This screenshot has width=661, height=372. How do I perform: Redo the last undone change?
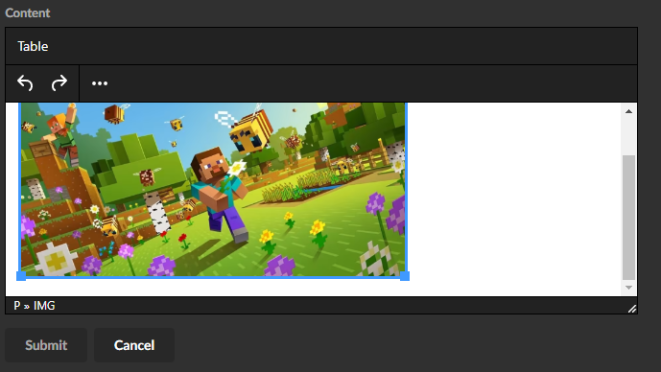[x=59, y=83]
